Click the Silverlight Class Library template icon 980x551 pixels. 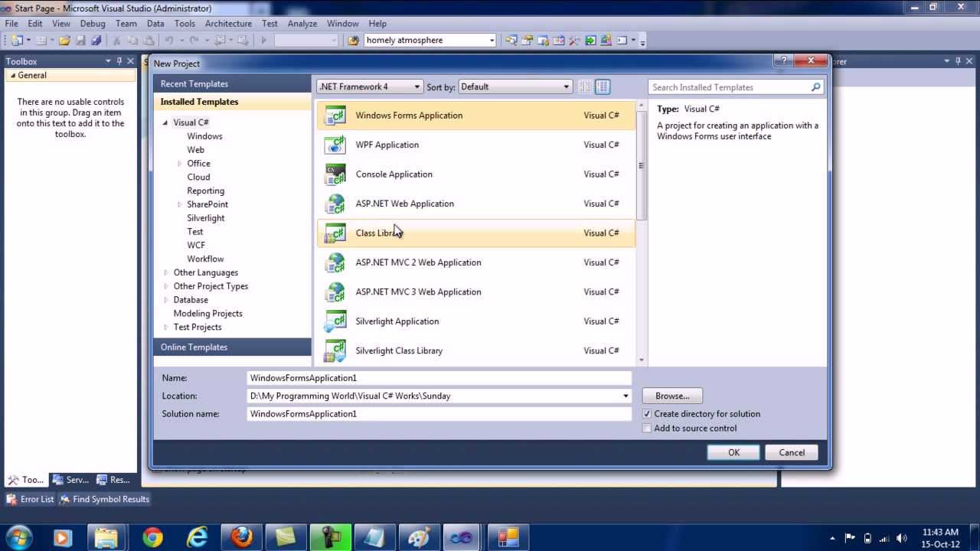pos(335,350)
